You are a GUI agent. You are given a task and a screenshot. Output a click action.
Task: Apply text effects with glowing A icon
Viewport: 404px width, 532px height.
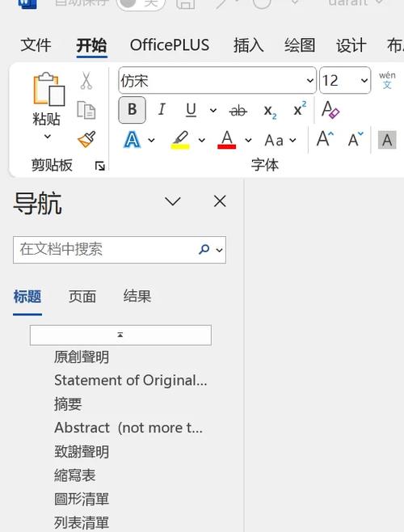(x=132, y=140)
